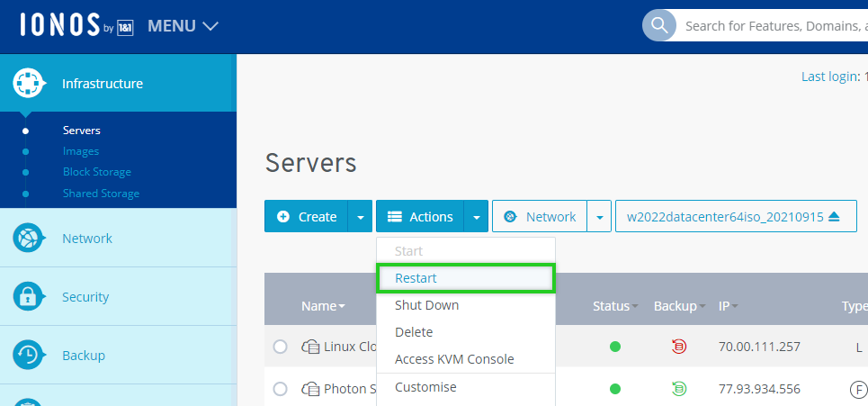This screenshot has height=406, width=868.
Task: Open the Create button dropdown arrow
Action: click(x=360, y=217)
